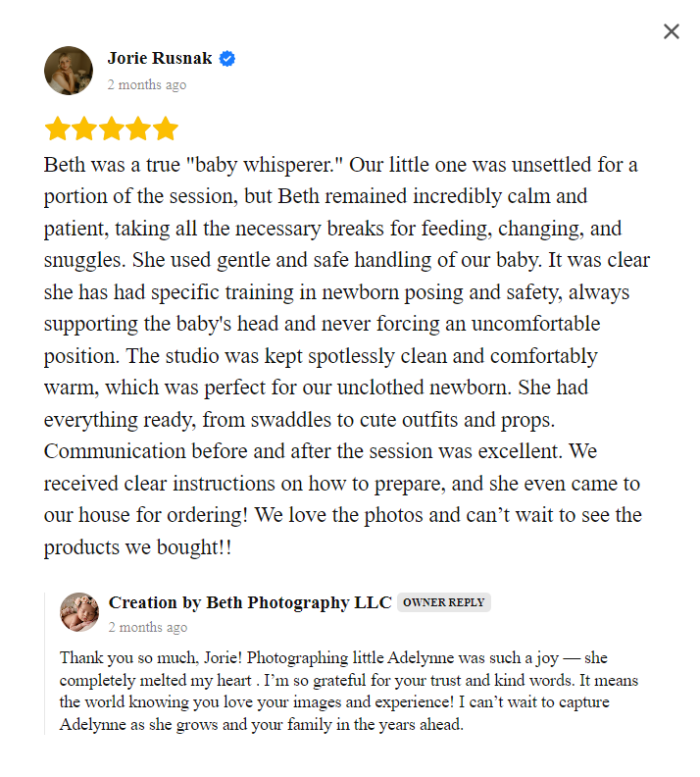
Task: Click the Creation by Beth Photography avatar
Action: (79, 612)
